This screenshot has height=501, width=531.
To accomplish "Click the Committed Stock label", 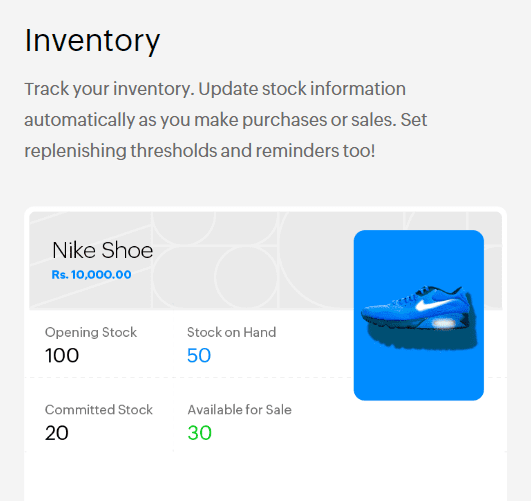I will 99,410.
